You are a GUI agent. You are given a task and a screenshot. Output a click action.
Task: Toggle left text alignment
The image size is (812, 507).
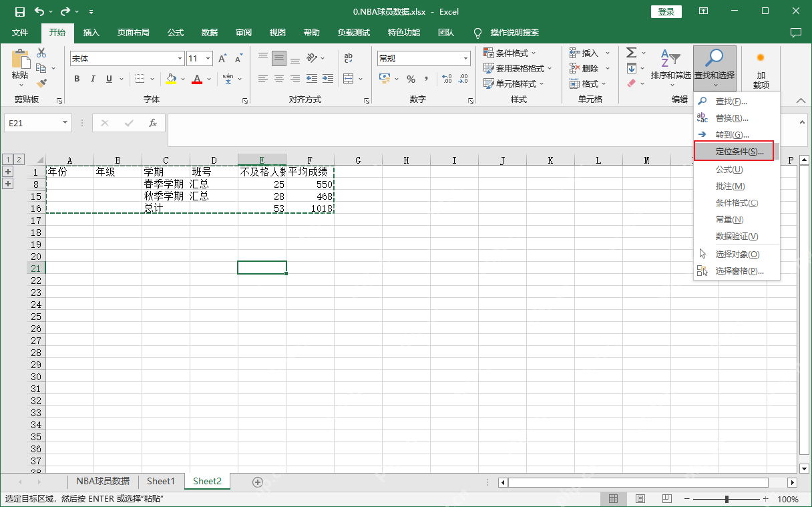(x=263, y=79)
